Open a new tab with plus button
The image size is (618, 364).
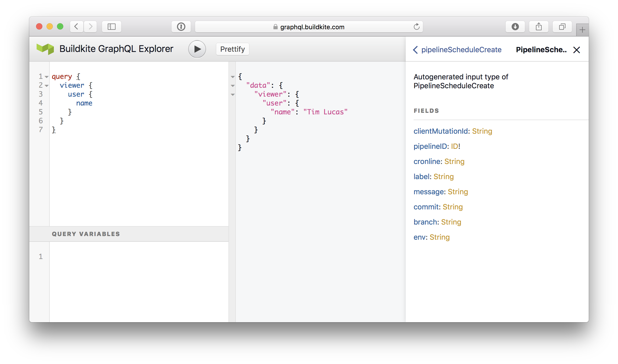pos(582,30)
